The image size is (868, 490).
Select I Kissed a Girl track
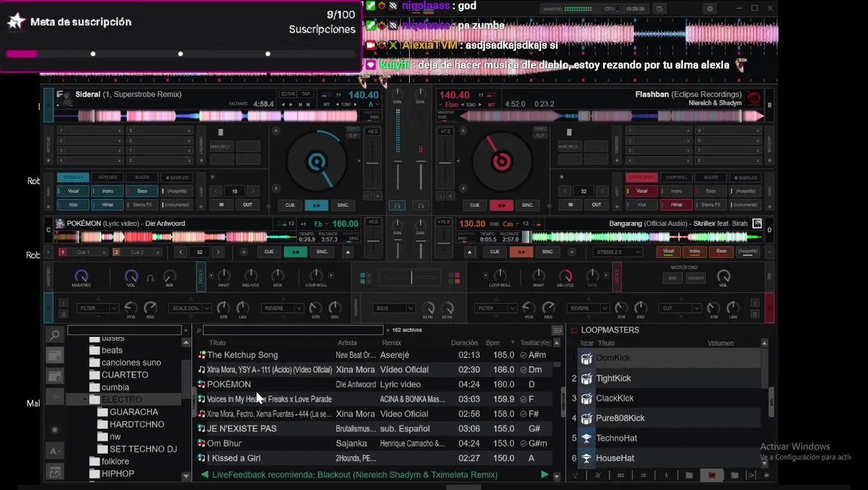(x=375, y=458)
